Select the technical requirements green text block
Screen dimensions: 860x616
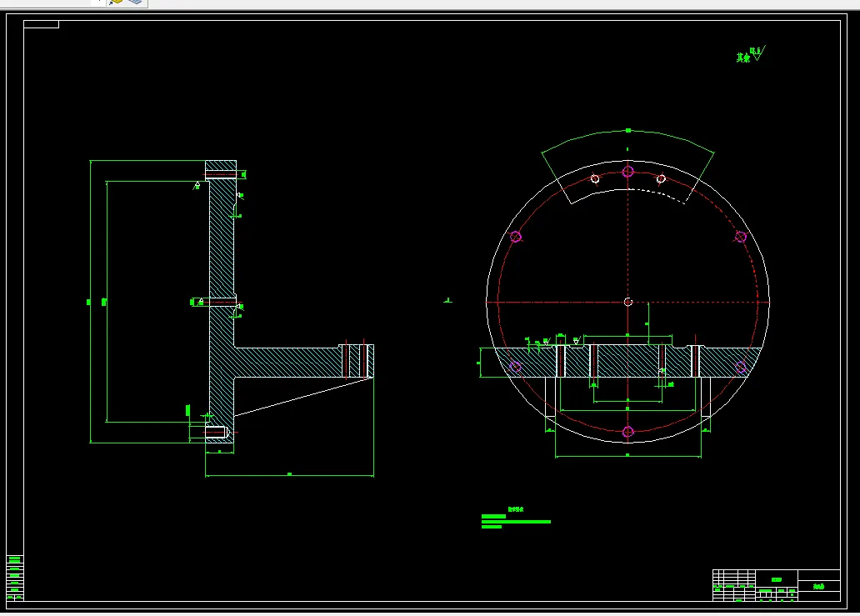(x=516, y=518)
